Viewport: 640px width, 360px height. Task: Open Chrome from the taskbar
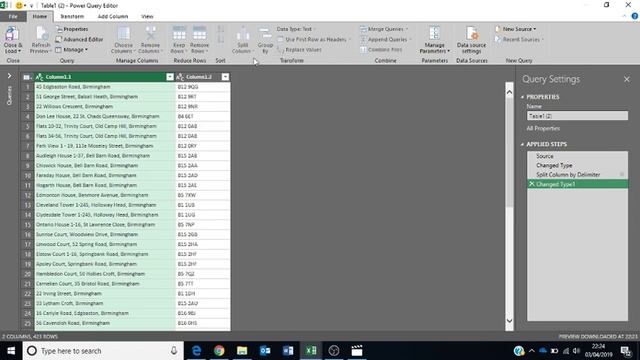tap(219, 351)
